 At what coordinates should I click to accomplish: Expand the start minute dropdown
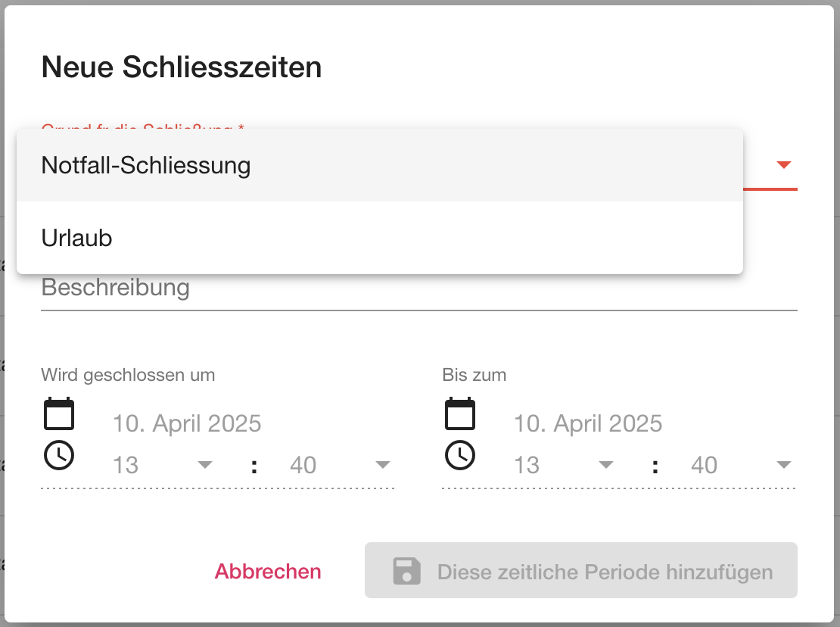click(382, 465)
